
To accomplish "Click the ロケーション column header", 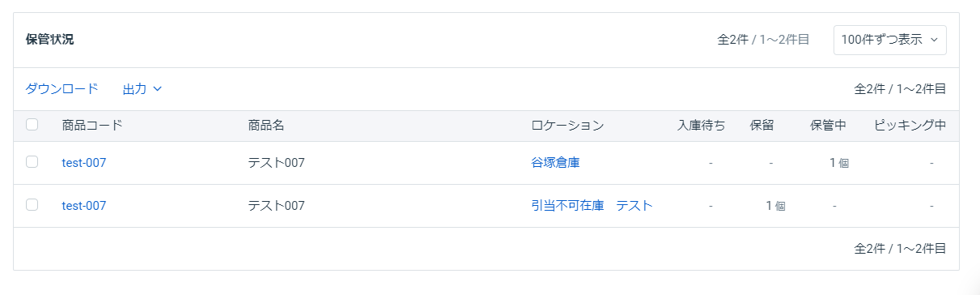I will pos(567,126).
